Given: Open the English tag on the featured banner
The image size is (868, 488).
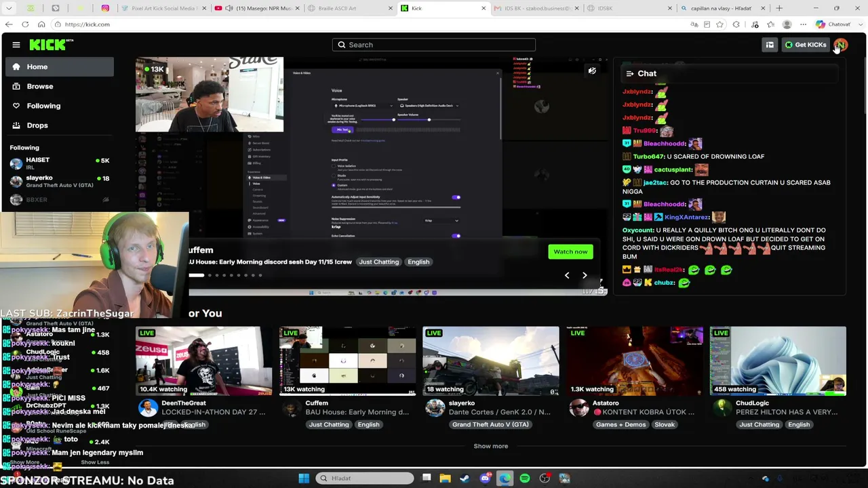Looking at the screenshot, I should (418, 262).
